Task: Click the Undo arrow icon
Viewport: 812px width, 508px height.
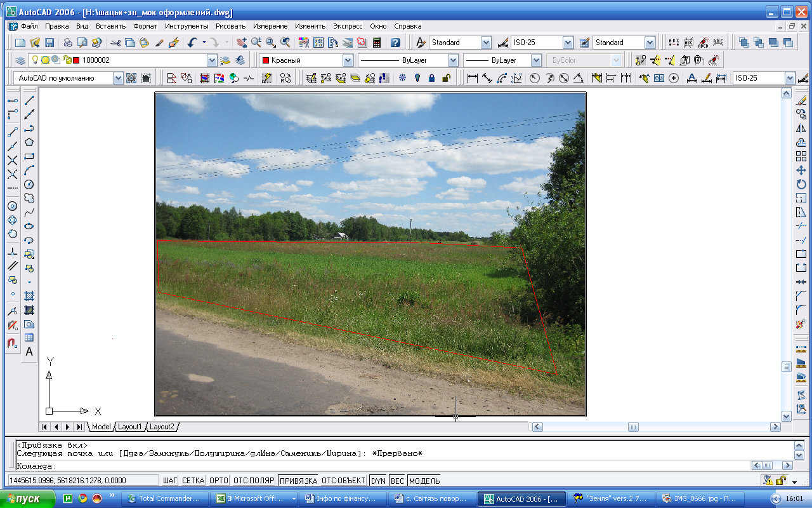Action: pyautogui.click(x=193, y=43)
